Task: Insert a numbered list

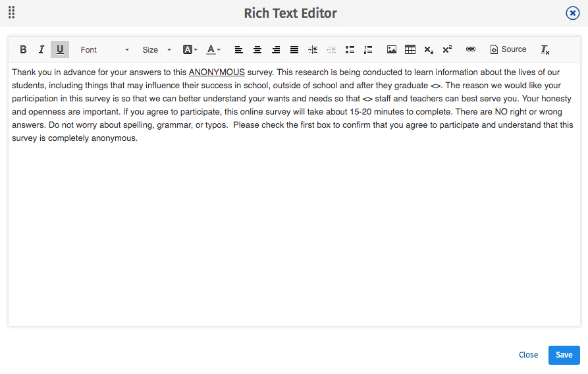Action: (368, 49)
